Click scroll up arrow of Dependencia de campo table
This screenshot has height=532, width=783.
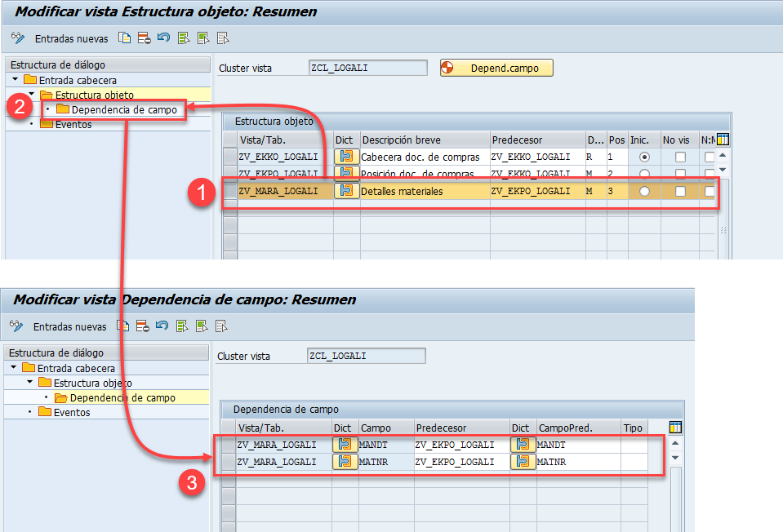click(675, 443)
